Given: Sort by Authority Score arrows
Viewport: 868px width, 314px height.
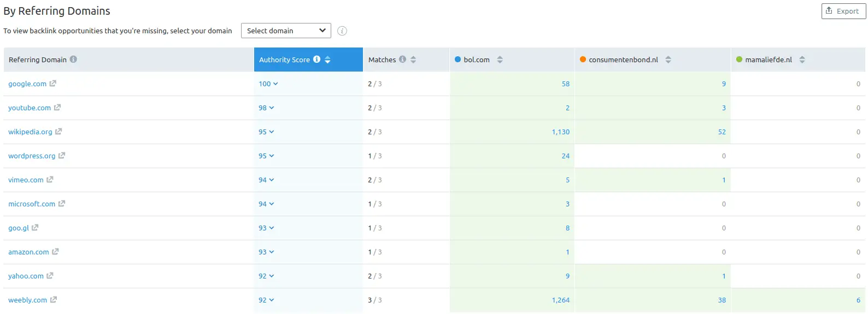Looking at the screenshot, I should (x=327, y=60).
